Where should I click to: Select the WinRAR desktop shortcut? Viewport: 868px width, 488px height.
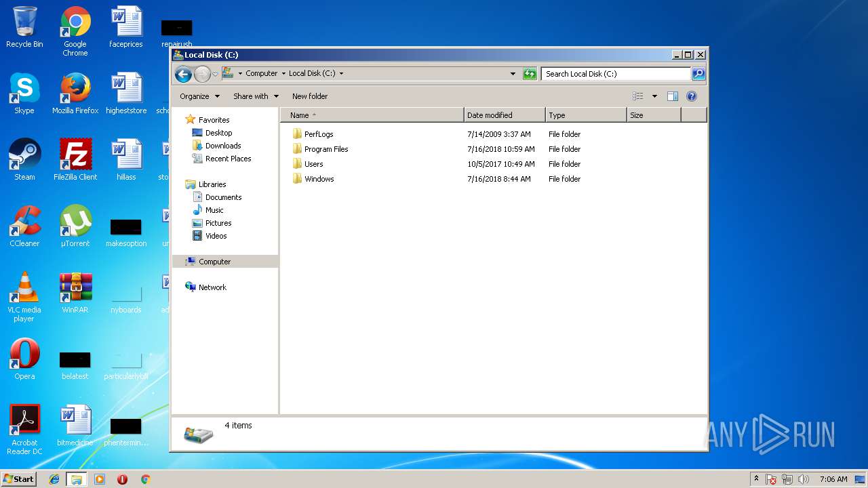point(75,293)
